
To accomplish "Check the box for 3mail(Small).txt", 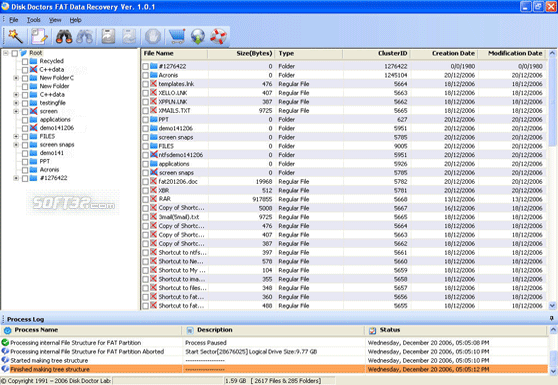I will 146,217.
